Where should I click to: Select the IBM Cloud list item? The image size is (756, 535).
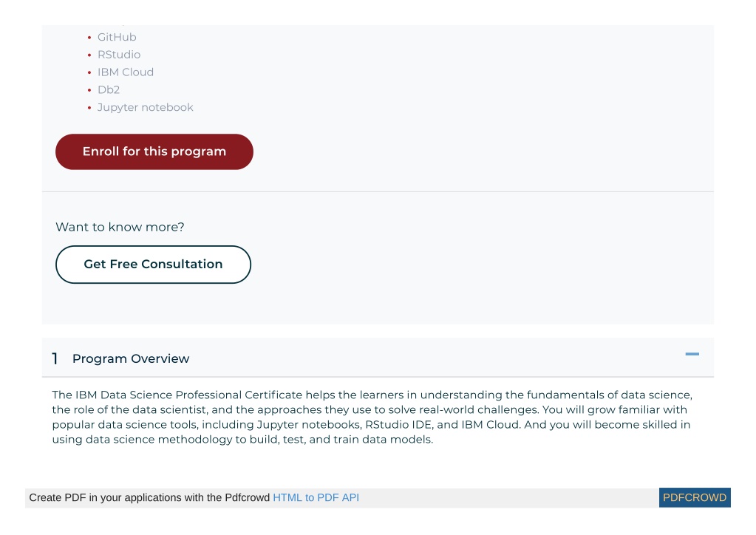click(126, 72)
